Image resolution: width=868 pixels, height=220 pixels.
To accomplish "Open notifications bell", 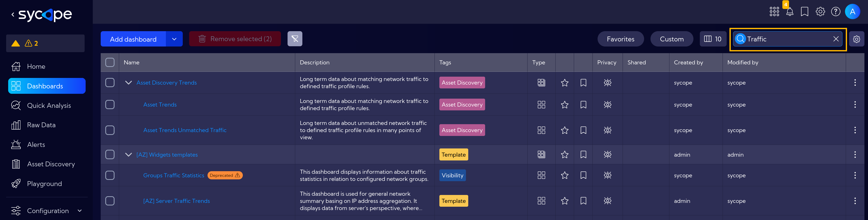I will coord(790,12).
